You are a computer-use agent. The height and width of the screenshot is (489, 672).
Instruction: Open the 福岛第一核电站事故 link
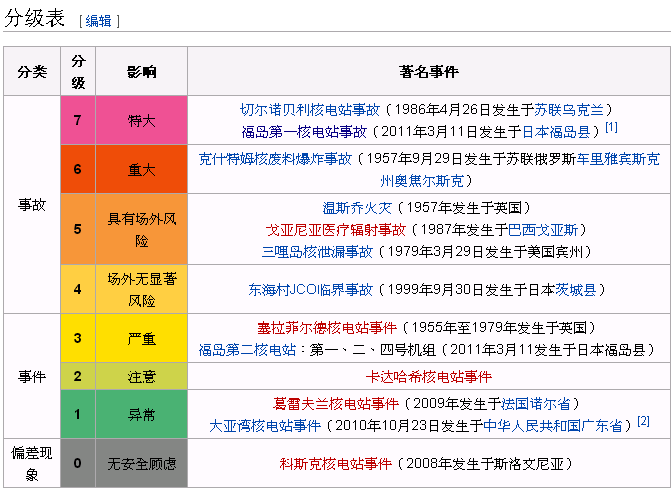(304, 132)
